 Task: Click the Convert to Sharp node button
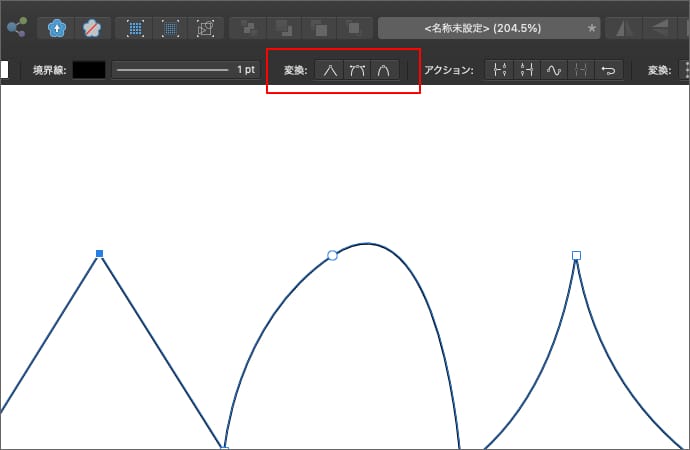pos(330,70)
